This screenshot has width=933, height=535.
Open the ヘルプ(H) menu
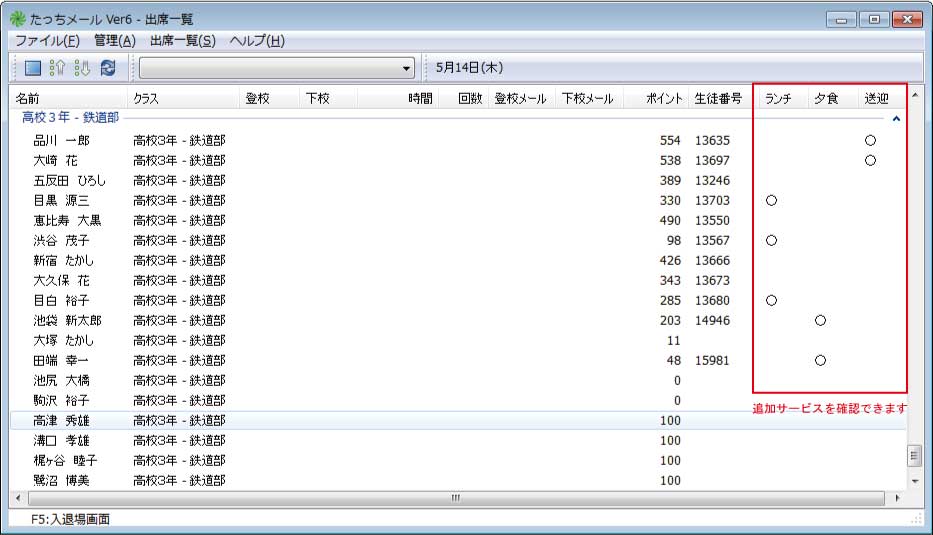tap(257, 41)
